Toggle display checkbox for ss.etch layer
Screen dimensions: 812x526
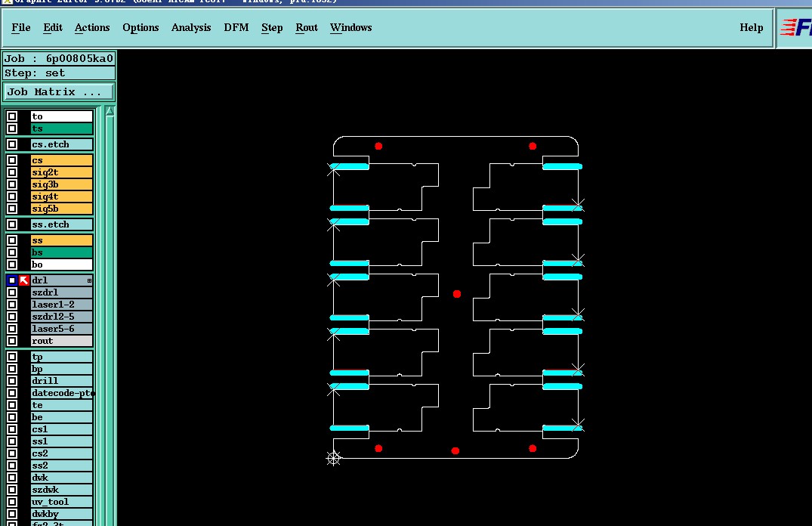[x=12, y=224]
